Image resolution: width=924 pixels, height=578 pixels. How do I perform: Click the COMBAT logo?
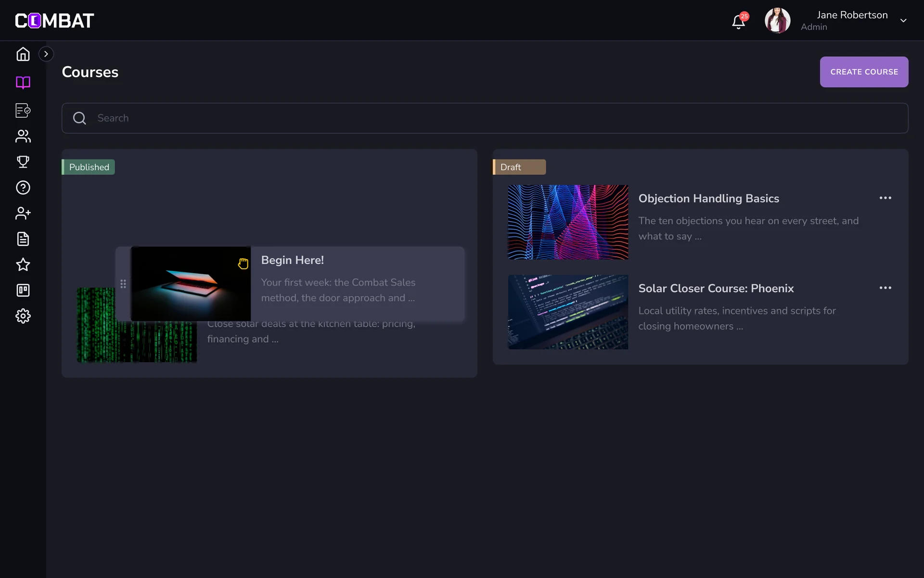point(54,21)
